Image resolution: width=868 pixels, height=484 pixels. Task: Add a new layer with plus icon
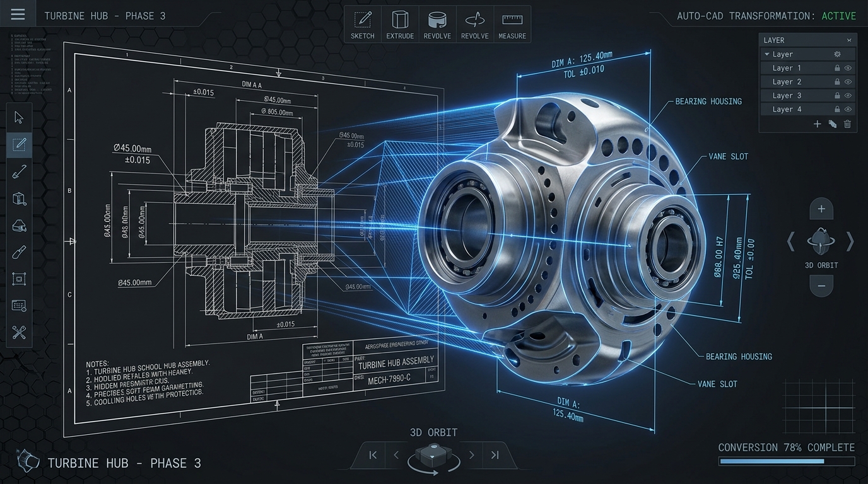(x=818, y=124)
